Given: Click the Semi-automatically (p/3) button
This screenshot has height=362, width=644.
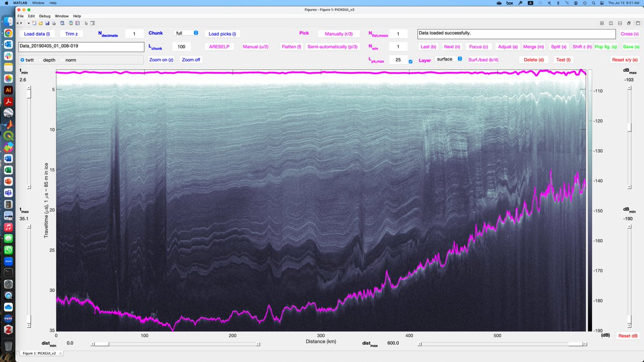Looking at the screenshot, I should (332, 47).
